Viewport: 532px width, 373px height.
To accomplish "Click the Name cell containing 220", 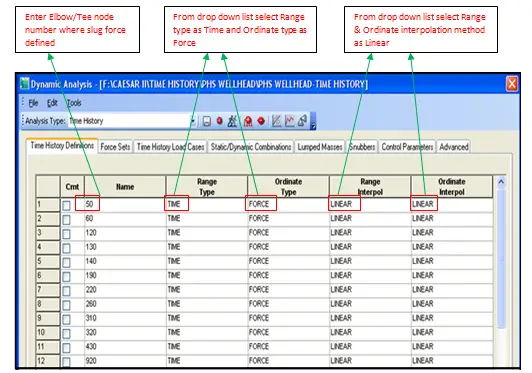I will [125, 290].
